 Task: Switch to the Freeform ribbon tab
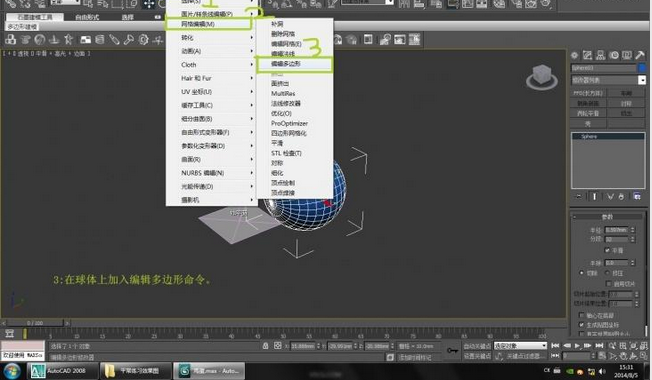(x=87, y=17)
